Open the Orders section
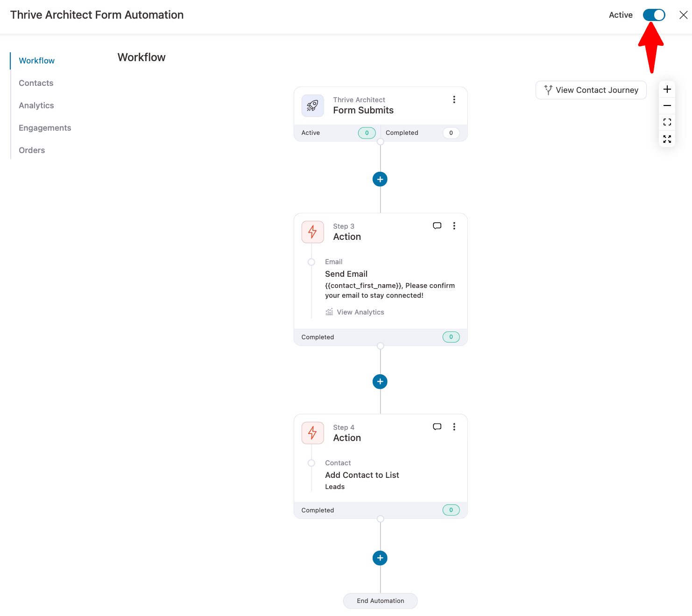The width and height of the screenshot is (692, 616). (32, 150)
